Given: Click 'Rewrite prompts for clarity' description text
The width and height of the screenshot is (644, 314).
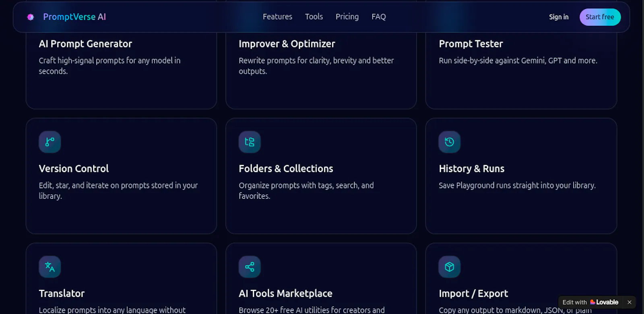Looking at the screenshot, I should (316, 66).
